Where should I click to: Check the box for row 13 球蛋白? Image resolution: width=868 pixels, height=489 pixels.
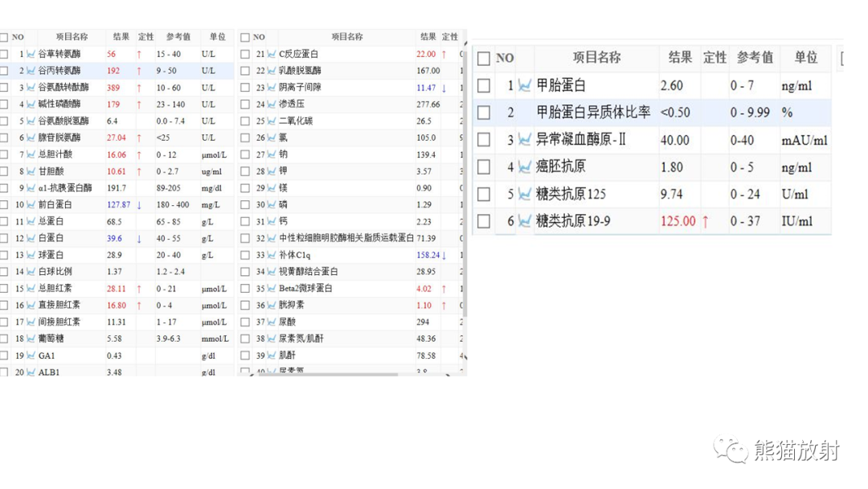[x=4, y=255]
